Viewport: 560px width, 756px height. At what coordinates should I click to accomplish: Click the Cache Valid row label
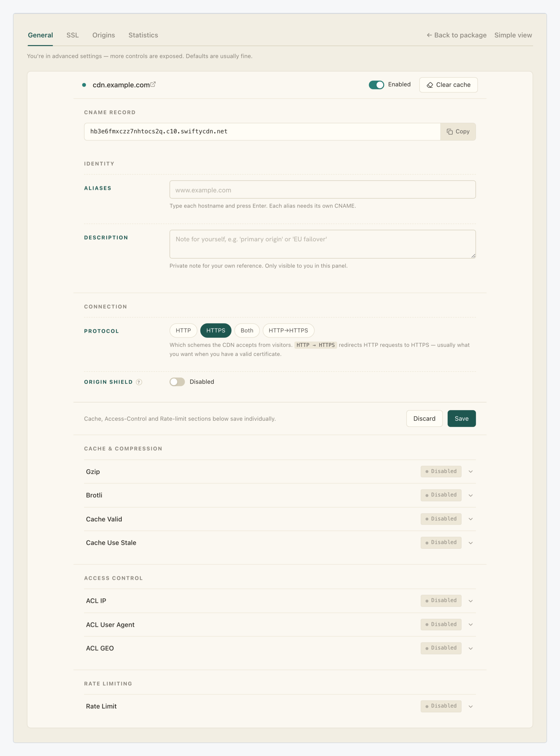pos(104,519)
